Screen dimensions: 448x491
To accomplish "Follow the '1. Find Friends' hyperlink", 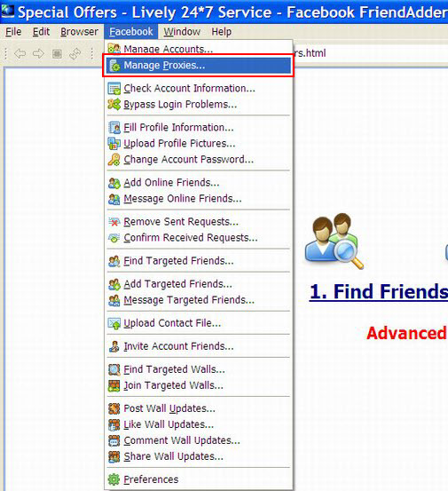I will [x=379, y=292].
